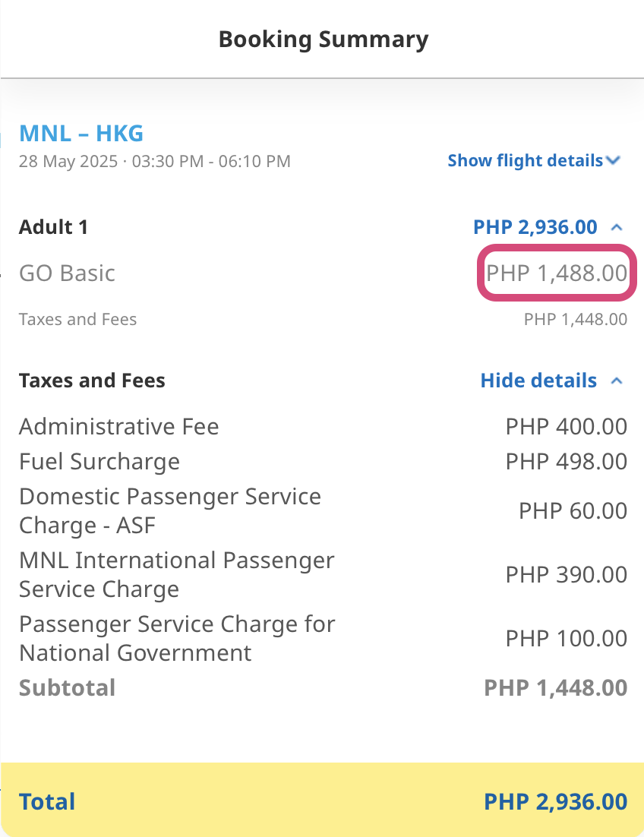
Task: Click chevron icon beside Show flight details
Action: tap(614, 161)
